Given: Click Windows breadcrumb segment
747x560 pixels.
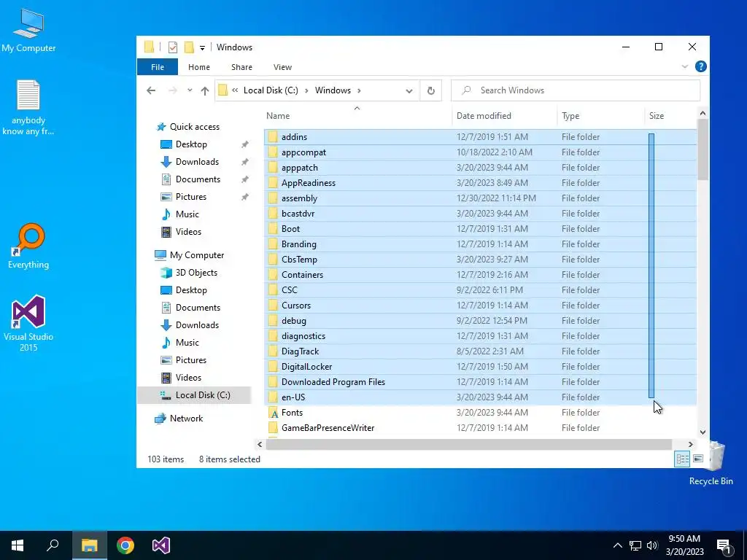Looking at the screenshot, I should point(333,90).
